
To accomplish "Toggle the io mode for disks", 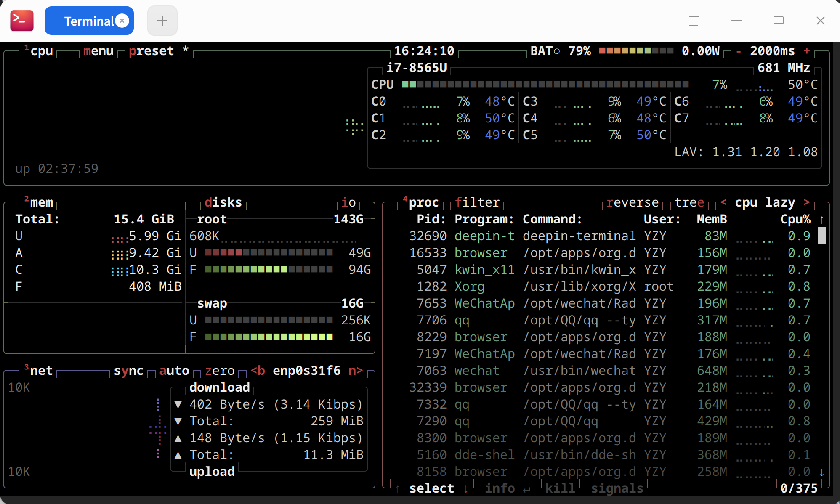I will (348, 202).
